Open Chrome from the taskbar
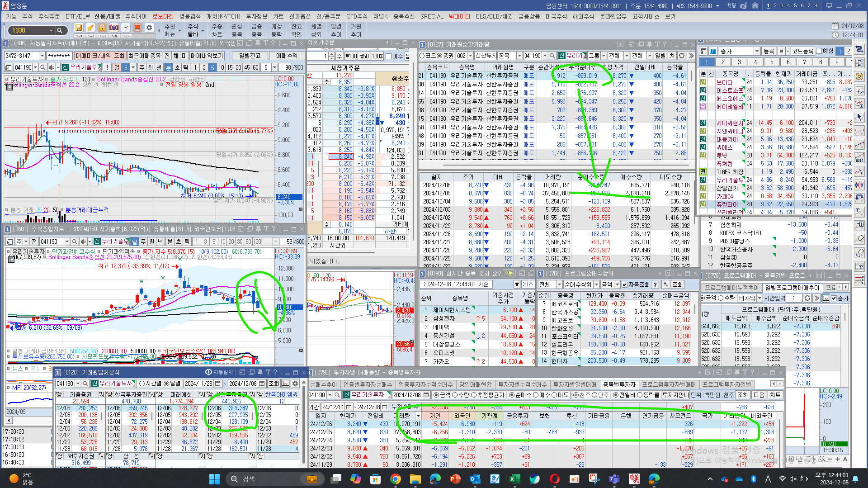Screen dimensions: 868x488 click(x=396, y=479)
